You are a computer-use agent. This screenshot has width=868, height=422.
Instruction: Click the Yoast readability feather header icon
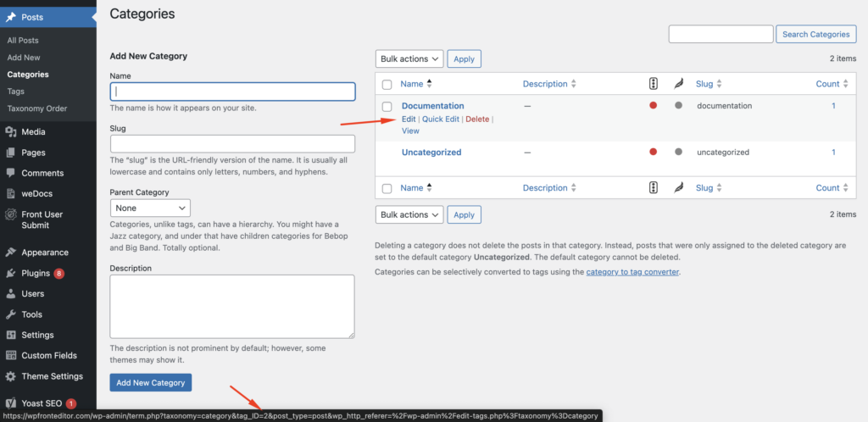[x=678, y=84]
